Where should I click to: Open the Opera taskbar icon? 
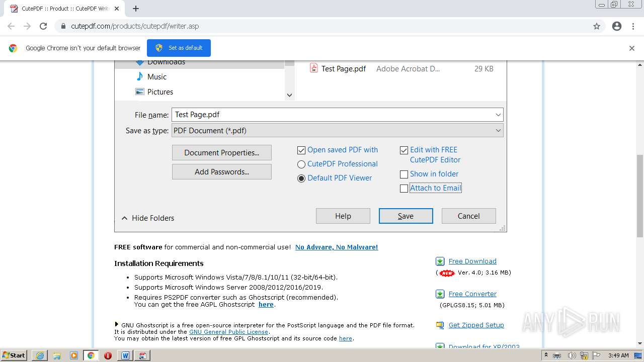pyautogui.click(x=108, y=355)
